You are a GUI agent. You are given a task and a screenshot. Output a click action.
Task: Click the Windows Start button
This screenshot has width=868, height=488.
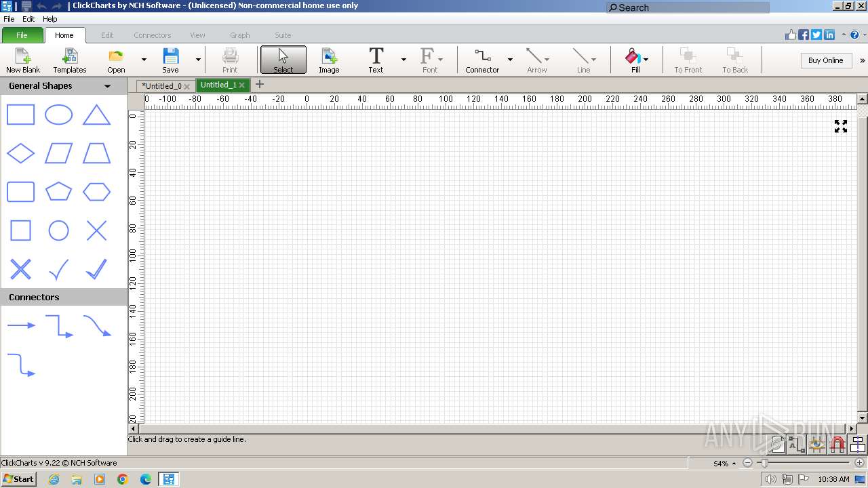(18, 479)
